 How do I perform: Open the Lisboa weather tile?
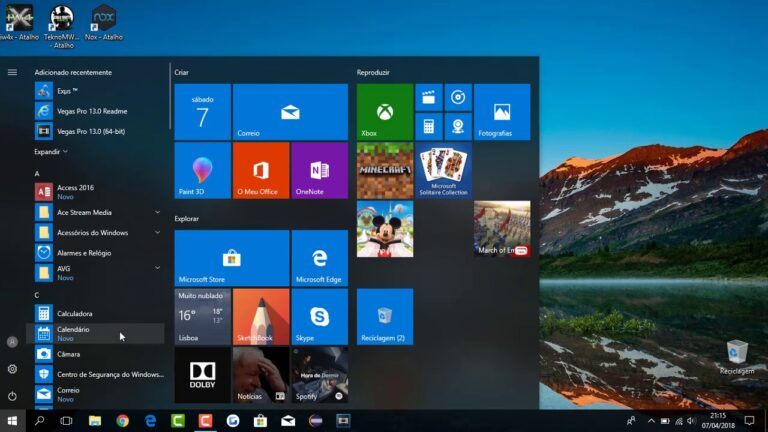[x=202, y=316]
